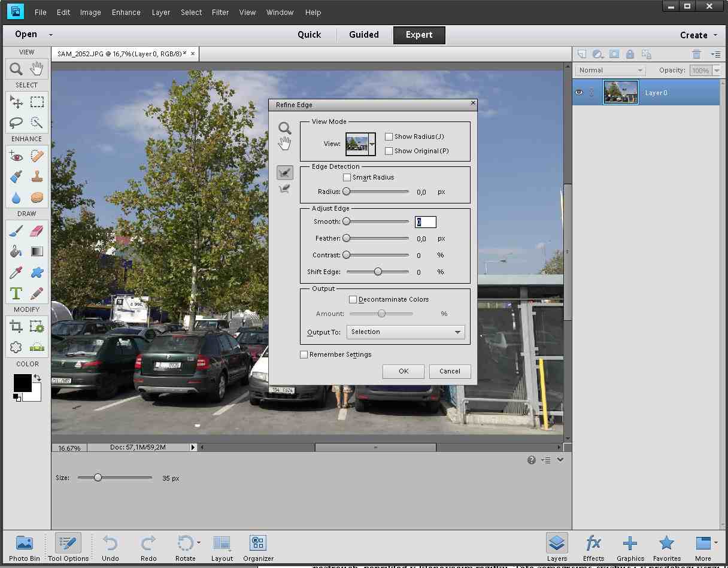This screenshot has height=568, width=728.
Task: Select the Crop tool
Action: (16, 326)
